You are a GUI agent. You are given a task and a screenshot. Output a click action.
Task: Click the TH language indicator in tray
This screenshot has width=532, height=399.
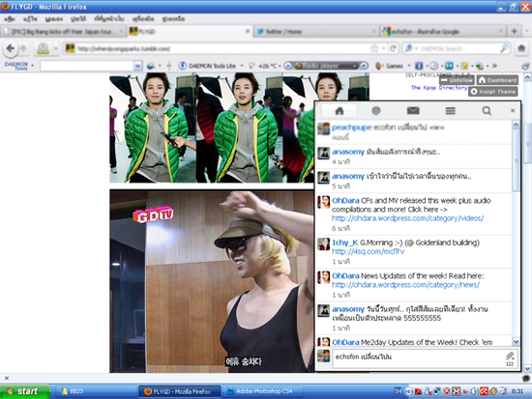click(x=398, y=391)
